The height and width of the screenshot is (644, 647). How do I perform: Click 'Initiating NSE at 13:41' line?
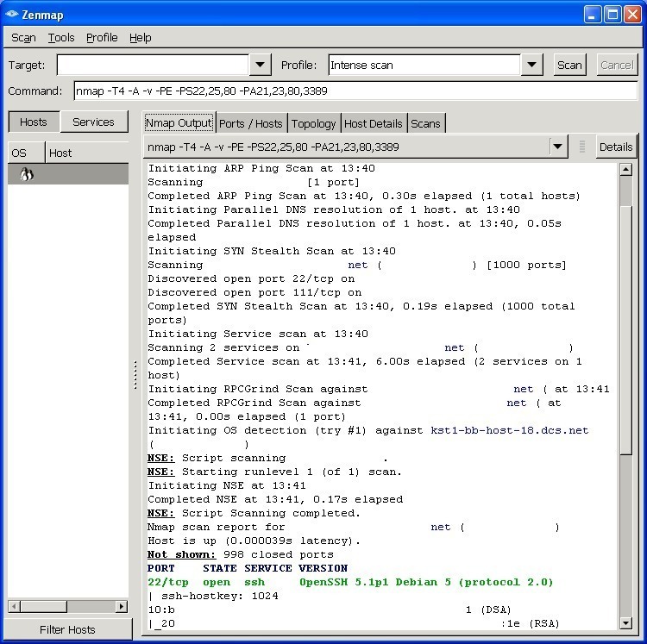pos(227,485)
